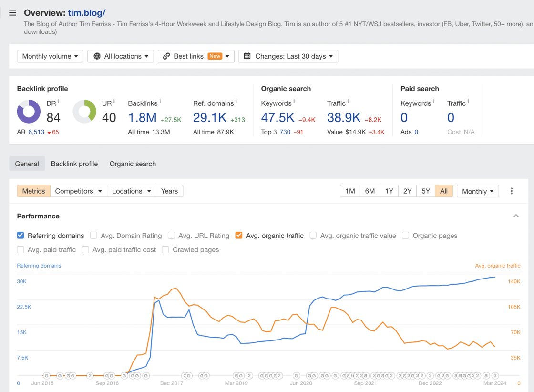The width and height of the screenshot is (534, 392).
Task: Uncheck the Referring domains checkbox
Action: [x=21, y=236]
